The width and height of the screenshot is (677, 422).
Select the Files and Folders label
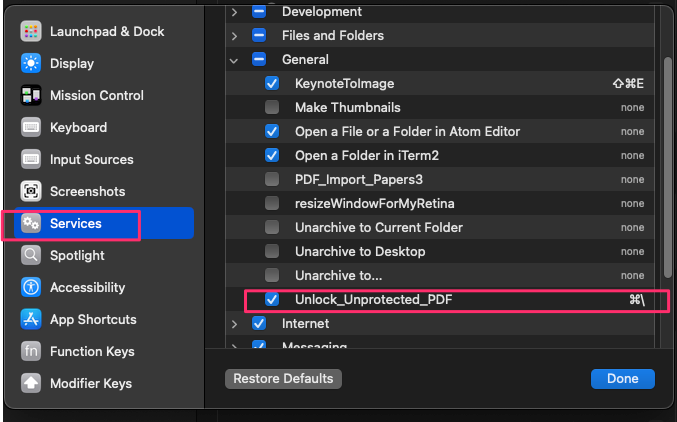(332, 35)
